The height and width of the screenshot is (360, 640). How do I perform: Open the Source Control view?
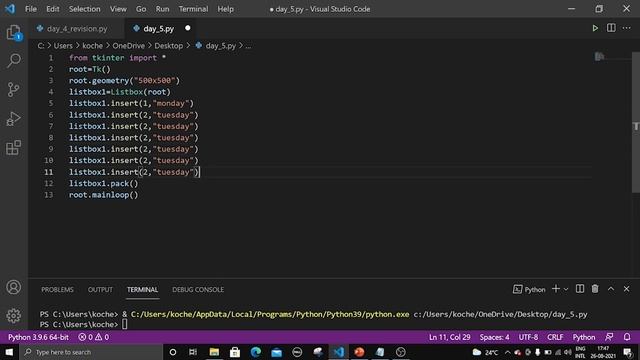point(13,89)
